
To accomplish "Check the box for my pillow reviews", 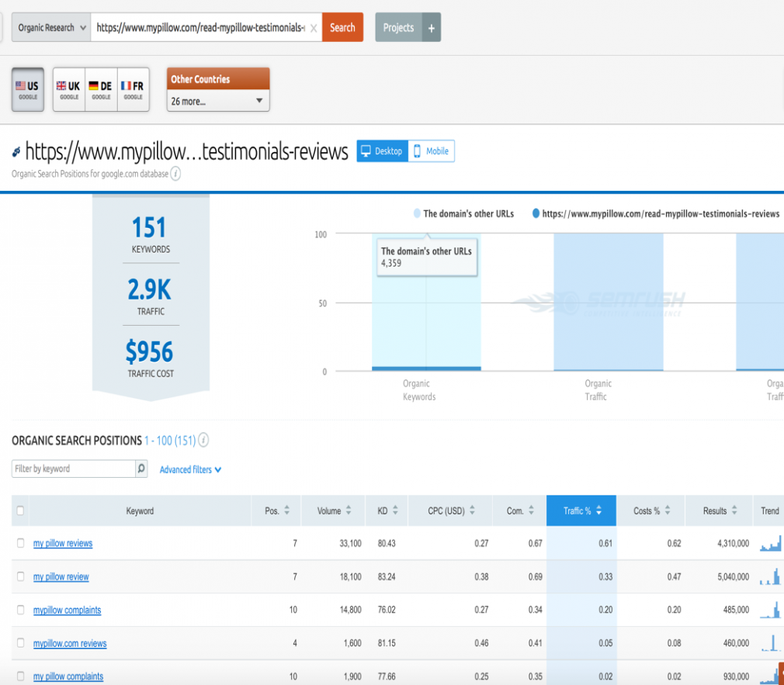I will tap(20, 543).
